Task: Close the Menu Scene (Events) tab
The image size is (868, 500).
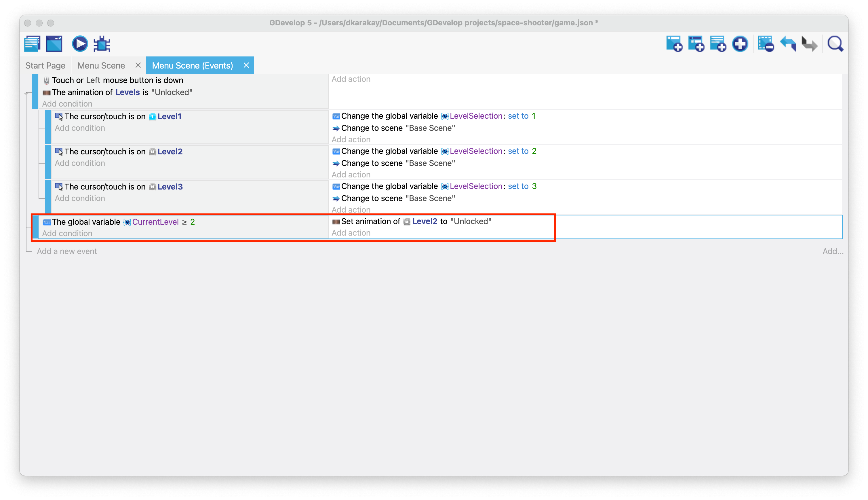Action: tap(246, 65)
